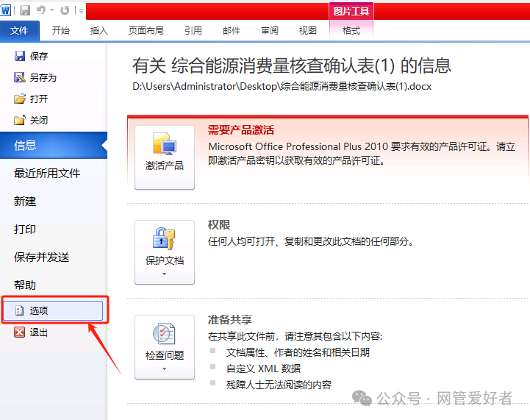Image resolution: width=530 pixels, height=420 pixels.
Task: Click the document file path text
Action: pyautogui.click(x=282, y=87)
